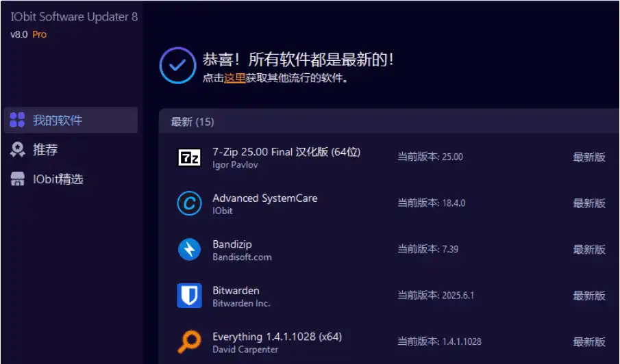
Task: Click 当前版本: 18.4.0 version text
Action: 432,203
